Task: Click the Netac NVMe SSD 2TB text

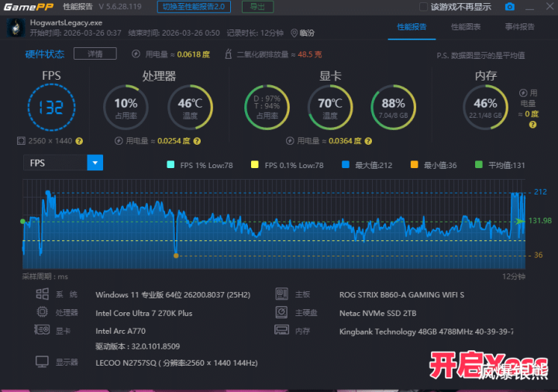Action: coord(378,314)
